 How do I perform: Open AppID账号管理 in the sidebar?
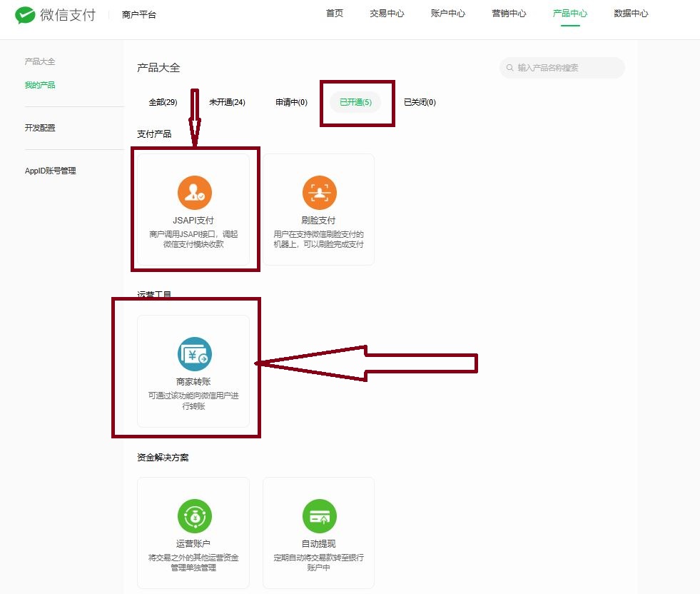pyautogui.click(x=51, y=171)
